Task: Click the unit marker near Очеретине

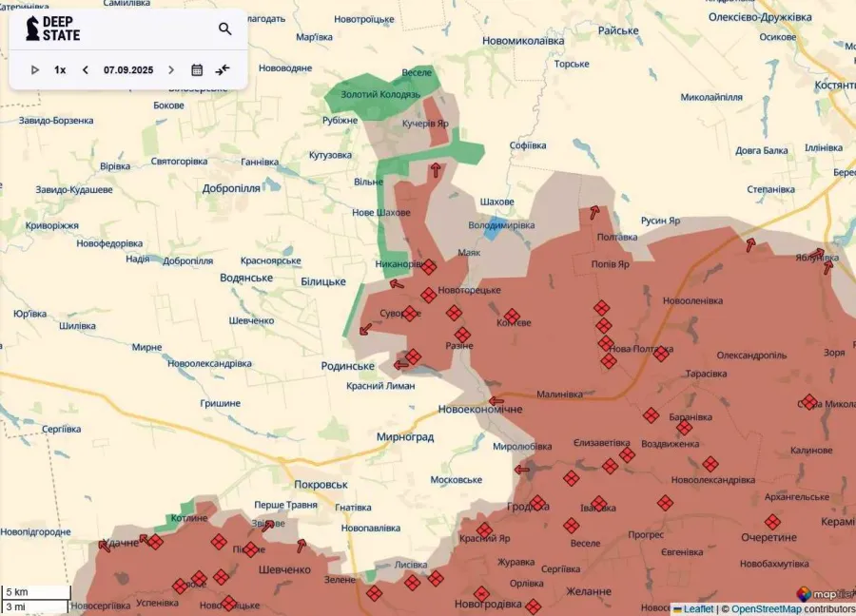Action: tap(772, 522)
